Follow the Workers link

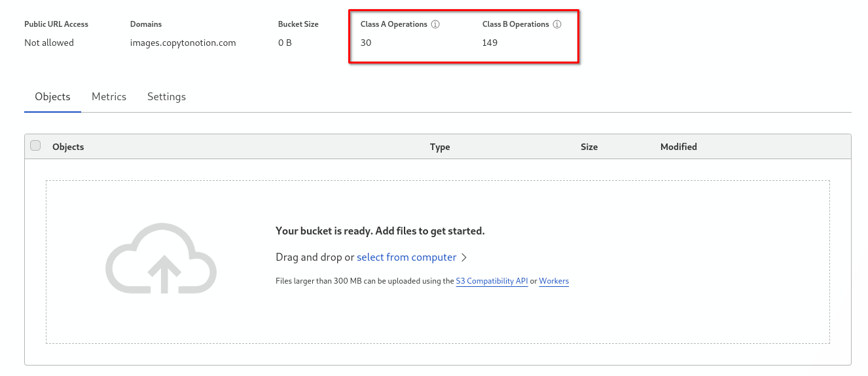click(554, 282)
